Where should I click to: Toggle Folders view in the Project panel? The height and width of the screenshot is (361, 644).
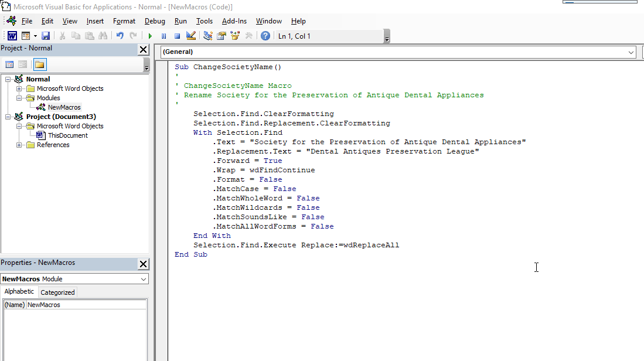tap(39, 63)
